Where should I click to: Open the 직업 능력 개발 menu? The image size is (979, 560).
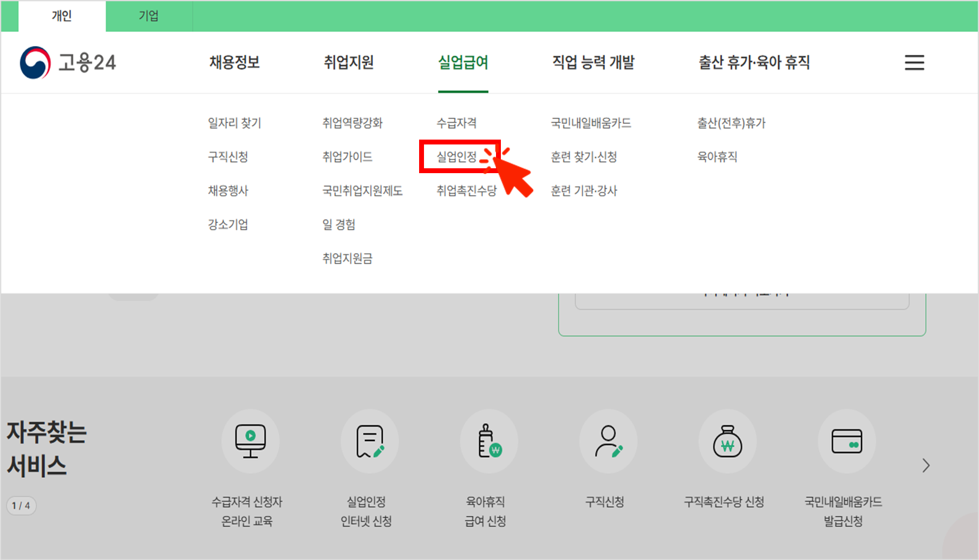click(593, 62)
